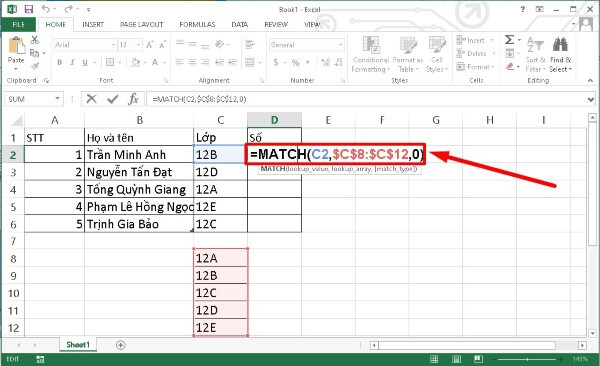This screenshot has width=600, height=366.
Task: Click Insert cells button
Action: tap(475, 40)
